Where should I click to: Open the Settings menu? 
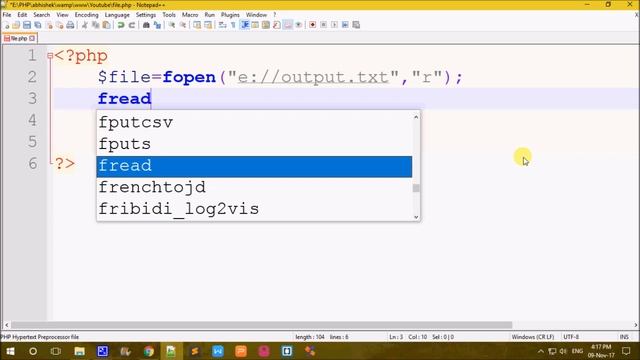click(146, 15)
